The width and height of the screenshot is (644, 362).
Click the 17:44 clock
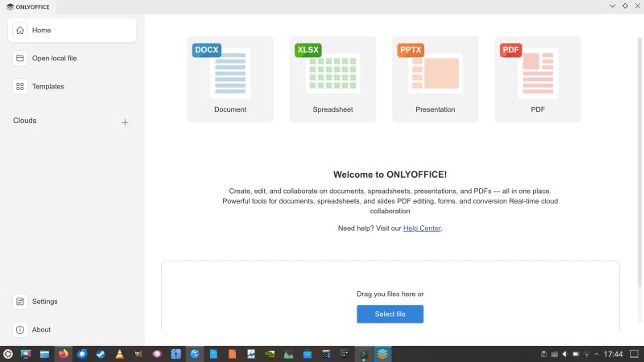coord(613,354)
